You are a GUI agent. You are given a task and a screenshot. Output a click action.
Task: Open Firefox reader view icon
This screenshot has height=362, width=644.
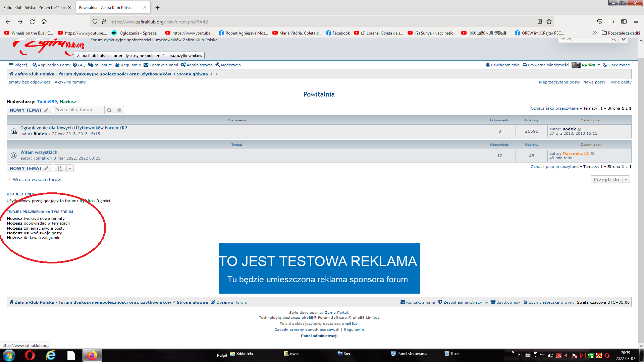click(x=540, y=22)
